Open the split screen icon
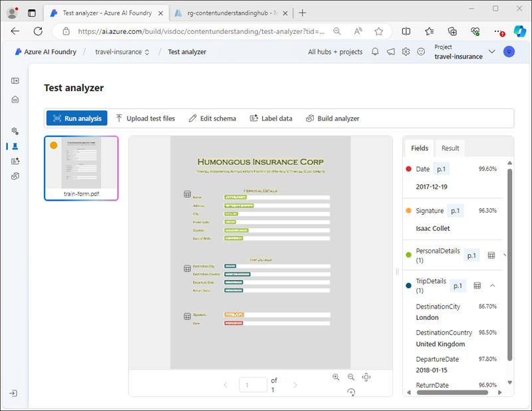The image size is (532, 411). 406,31
